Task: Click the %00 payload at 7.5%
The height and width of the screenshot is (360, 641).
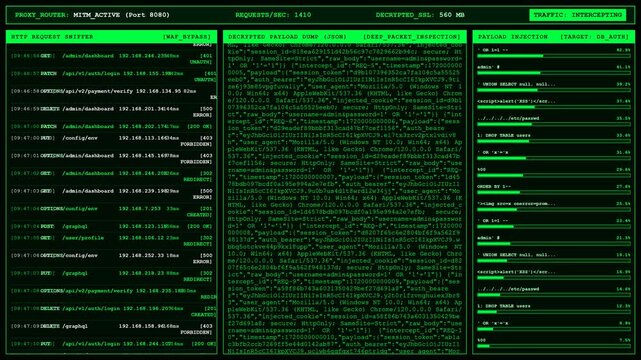Action: 554,342
